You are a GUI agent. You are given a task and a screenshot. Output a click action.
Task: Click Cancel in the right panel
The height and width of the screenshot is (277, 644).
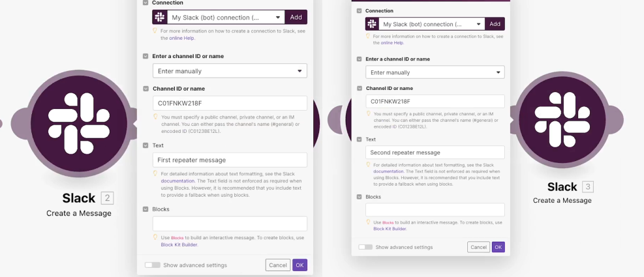[x=478, y=247]
